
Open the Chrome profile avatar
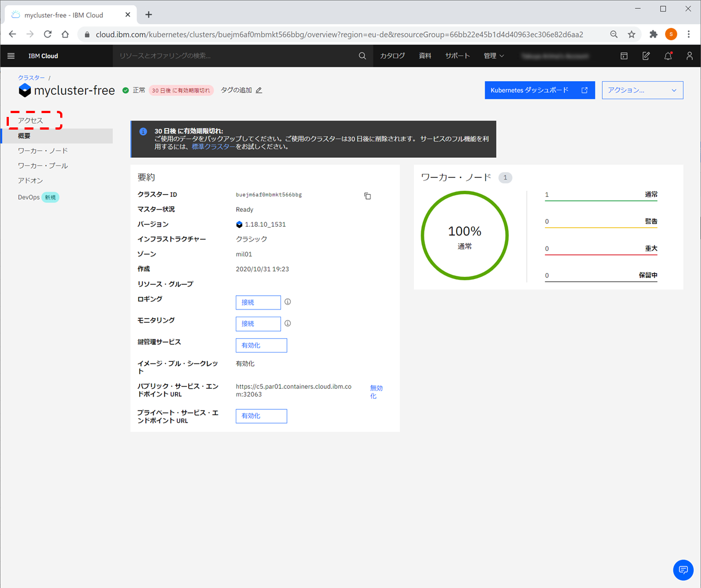671,34
